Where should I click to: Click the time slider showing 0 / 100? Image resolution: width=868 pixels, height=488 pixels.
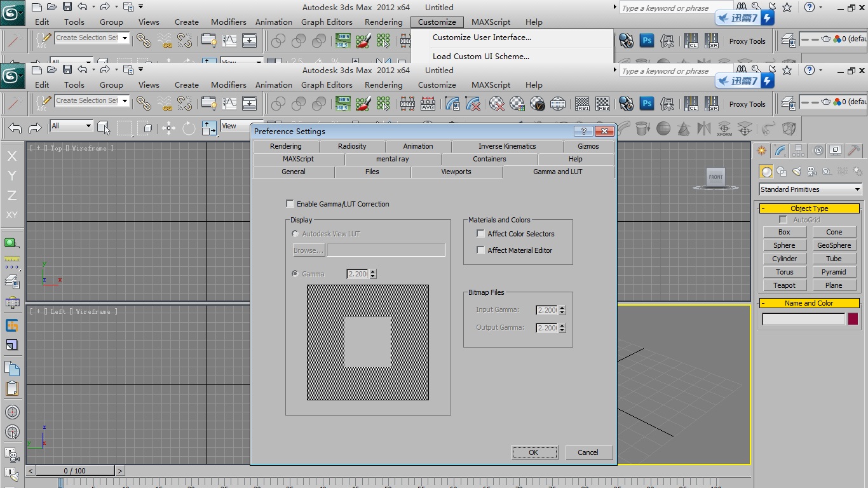coord(74,471)
